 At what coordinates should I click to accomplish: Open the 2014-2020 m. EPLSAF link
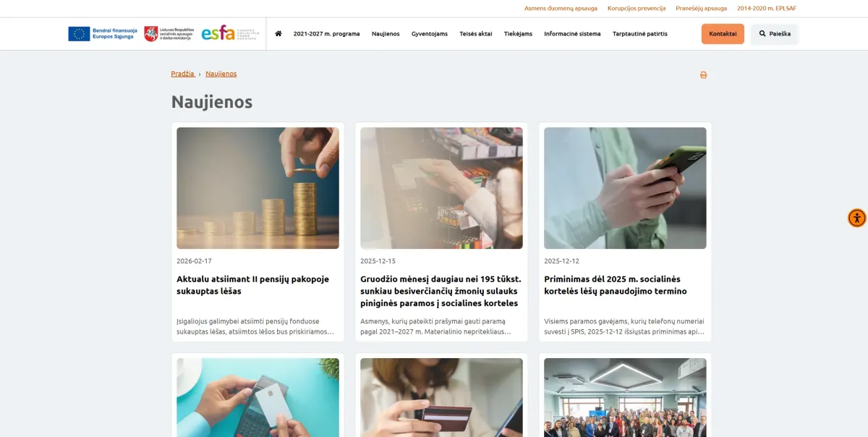click(767, 9)
